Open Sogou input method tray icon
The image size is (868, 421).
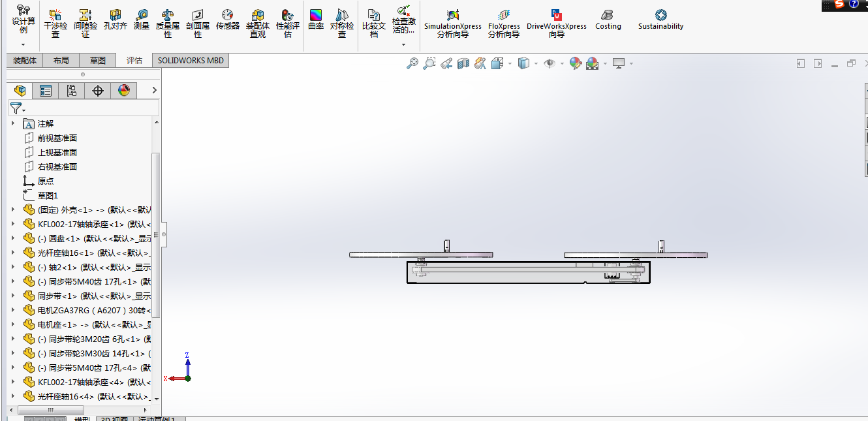pos(839,4)
